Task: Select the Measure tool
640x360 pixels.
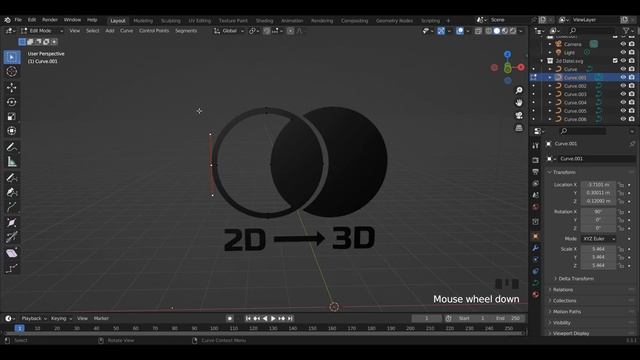Action: click(11, 162)
